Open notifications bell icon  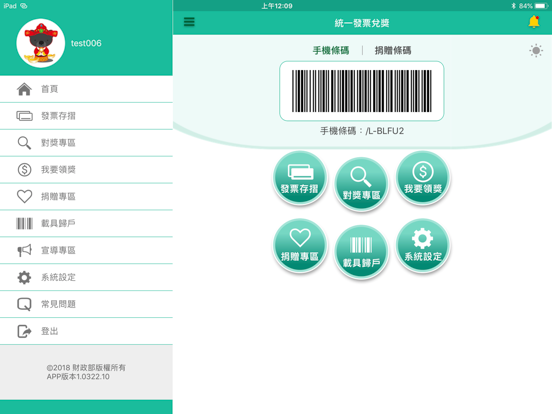(x=534, y=22)
